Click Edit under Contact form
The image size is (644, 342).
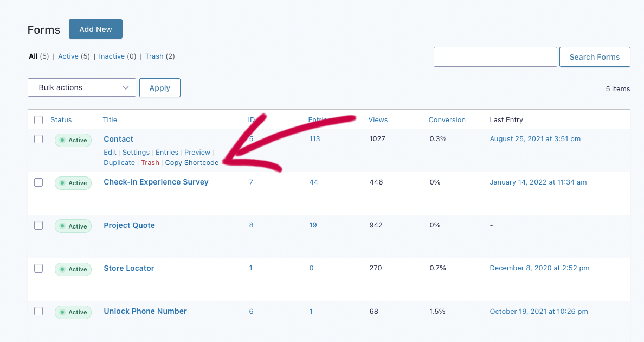[x=110, y=152]
